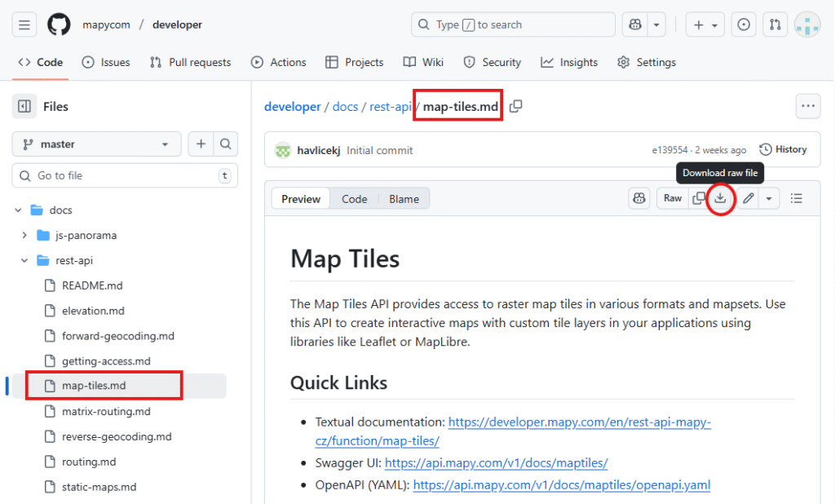The image size is (835, 504).
Task: Open the Pull requests tab
Action: click(191, 62)
